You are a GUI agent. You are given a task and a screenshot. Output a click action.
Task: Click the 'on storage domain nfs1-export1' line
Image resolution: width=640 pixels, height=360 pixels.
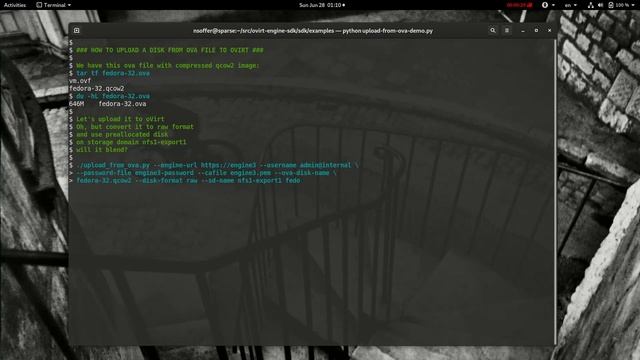click(x=131, y=142)
